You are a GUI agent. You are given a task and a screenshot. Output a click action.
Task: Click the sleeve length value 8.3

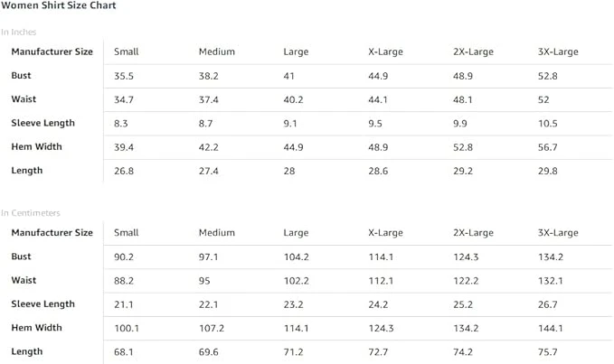(121, 123)
